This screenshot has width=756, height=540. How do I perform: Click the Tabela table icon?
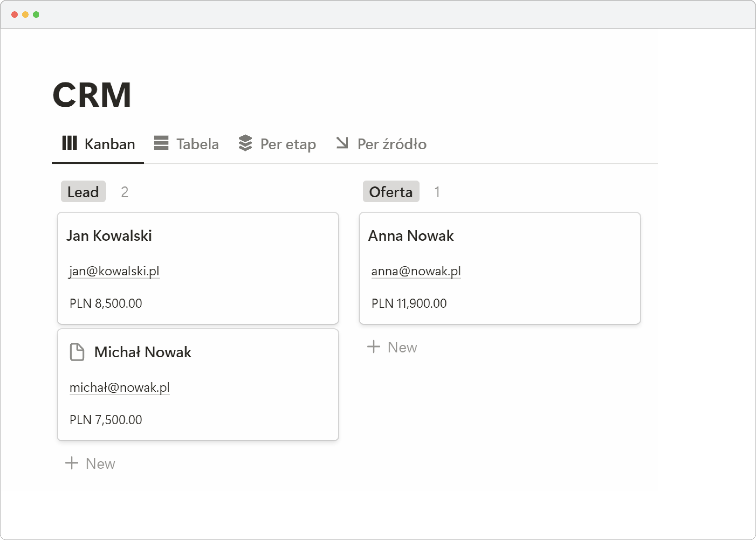point(161,143)
